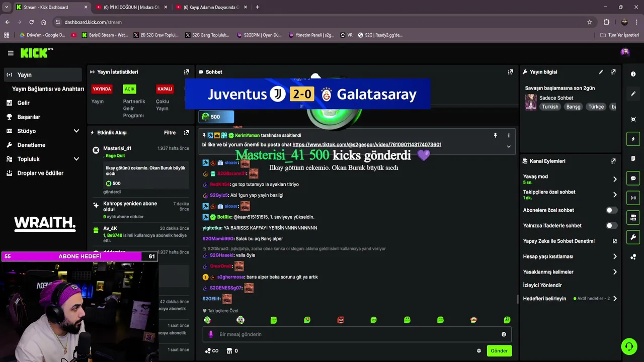Open Yapay Zeka ile Sohbet Denetimi

tap(570, 241)
